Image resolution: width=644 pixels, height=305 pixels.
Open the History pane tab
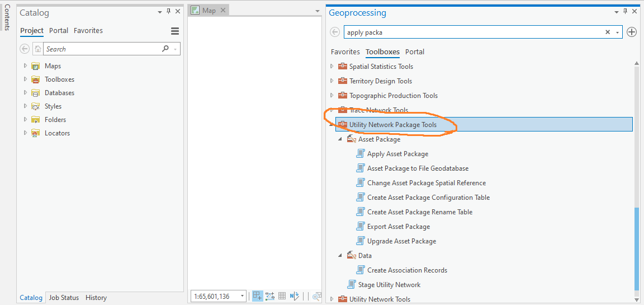pyautogui.click(x=96, y=298)
